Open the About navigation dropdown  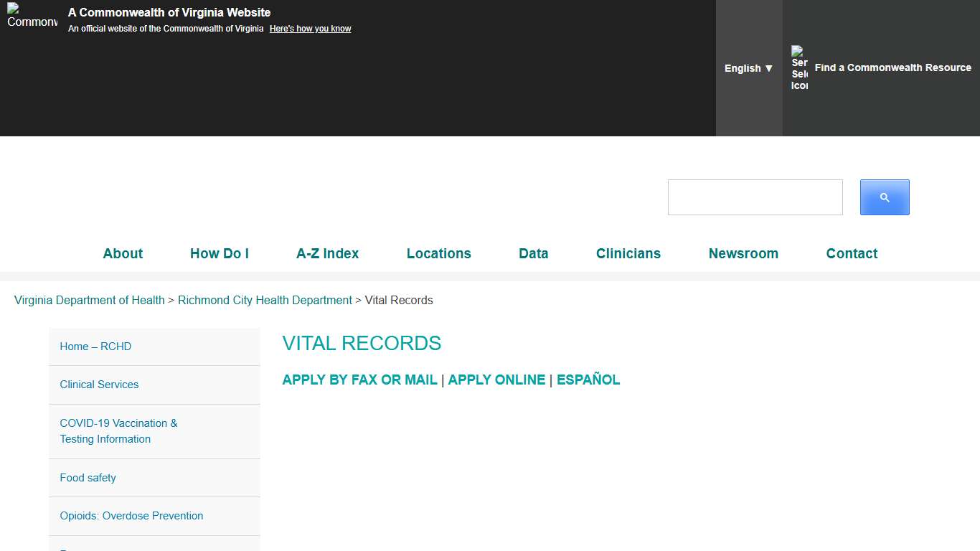click(123, 253)
